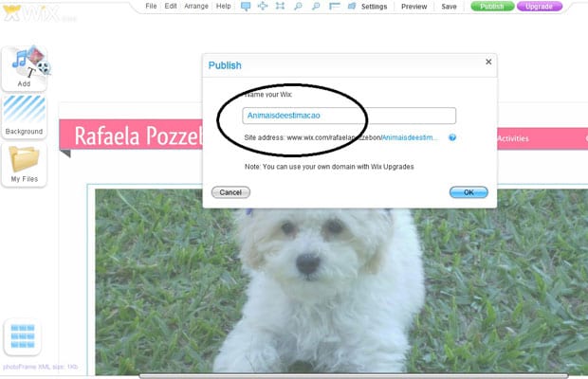Open the Help menu
The width and height of the screenshot is (588, 379).
tap(224, 6)
